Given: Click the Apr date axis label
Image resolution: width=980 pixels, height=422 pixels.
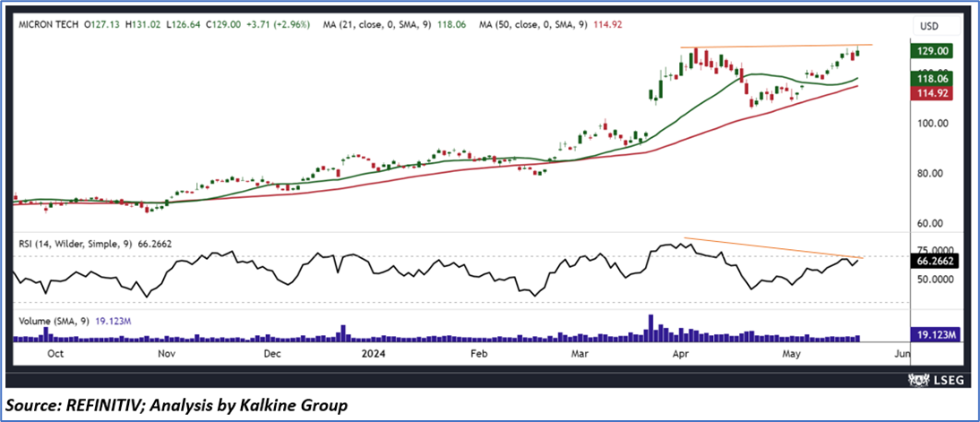Looking at the screenshot, I should 681,354.
